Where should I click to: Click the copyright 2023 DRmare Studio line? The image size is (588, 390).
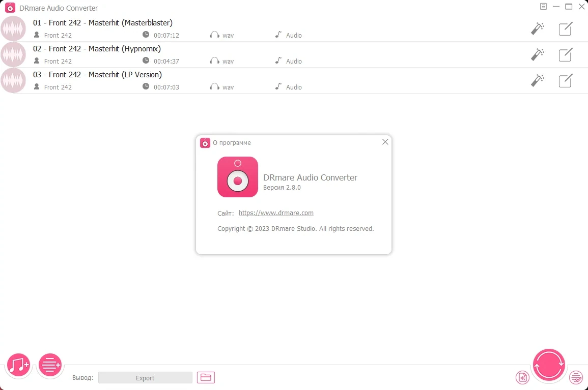pyautogui.click(x=295, y=228)
